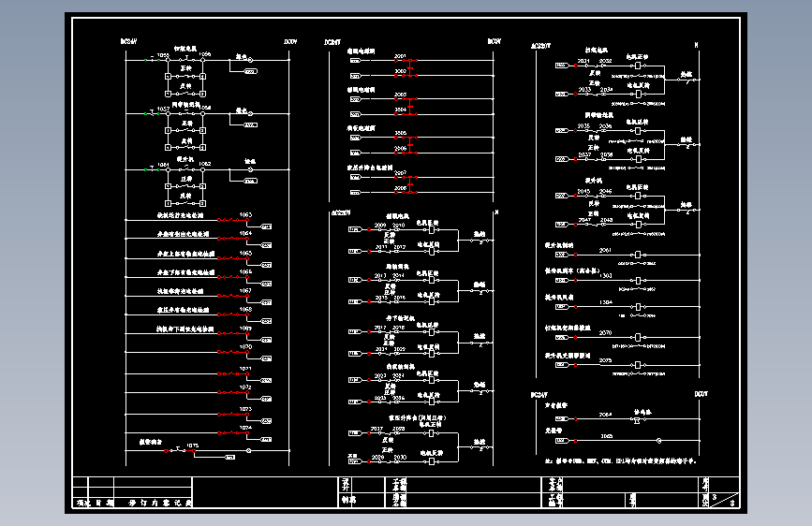Select wire number 1057 label
The image size is (812, 526).
pos(163,109)
